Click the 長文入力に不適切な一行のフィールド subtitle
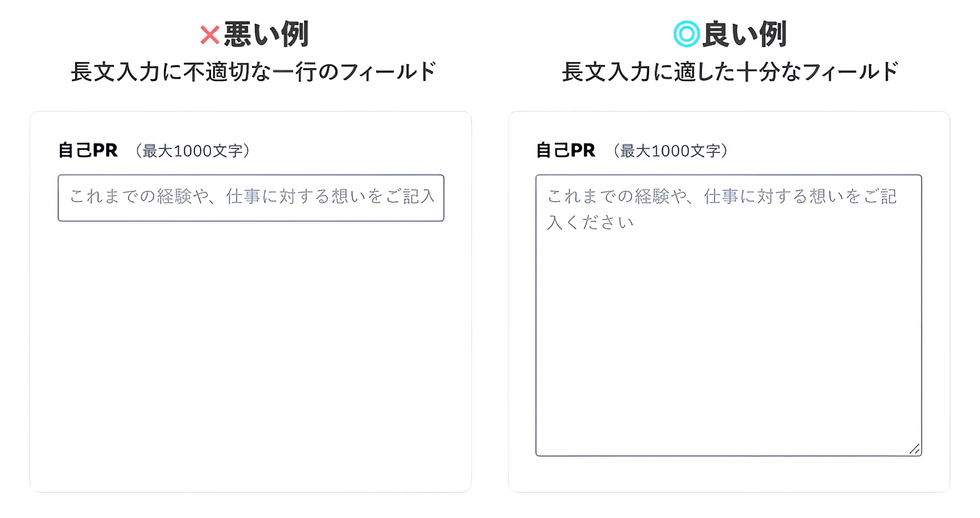The image size is (980, 518). point(253,72)
